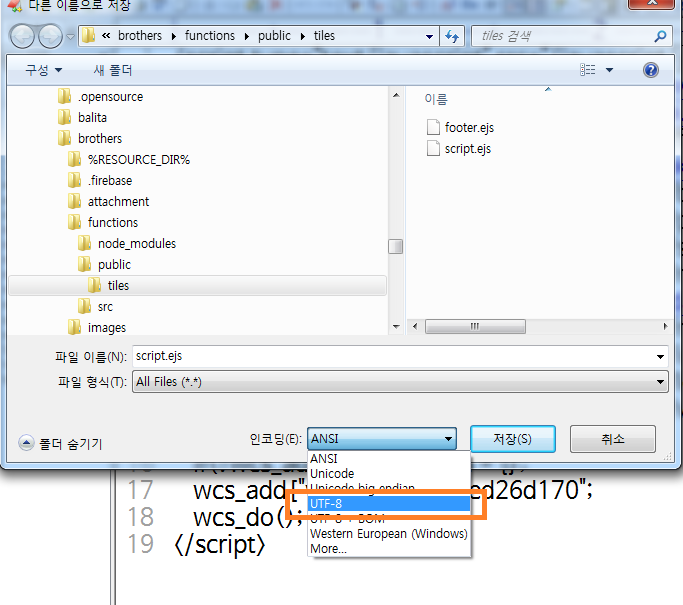The image size is (683, 605).
Task: Open the 인코딩 ANSI encoding dropdown
Action: point(382,439)
